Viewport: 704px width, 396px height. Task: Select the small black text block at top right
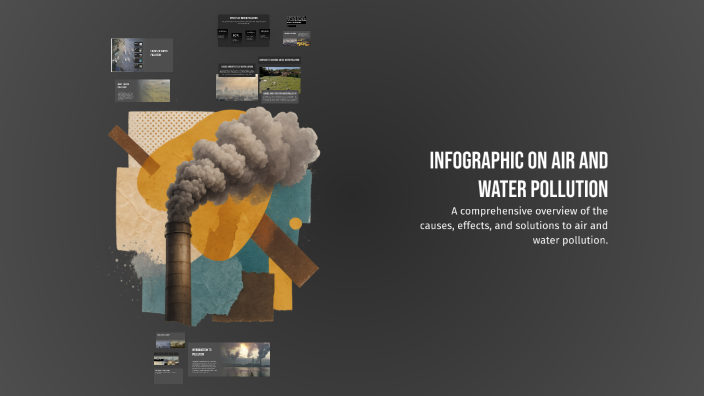pyautogui.click(x=296, y=21)
